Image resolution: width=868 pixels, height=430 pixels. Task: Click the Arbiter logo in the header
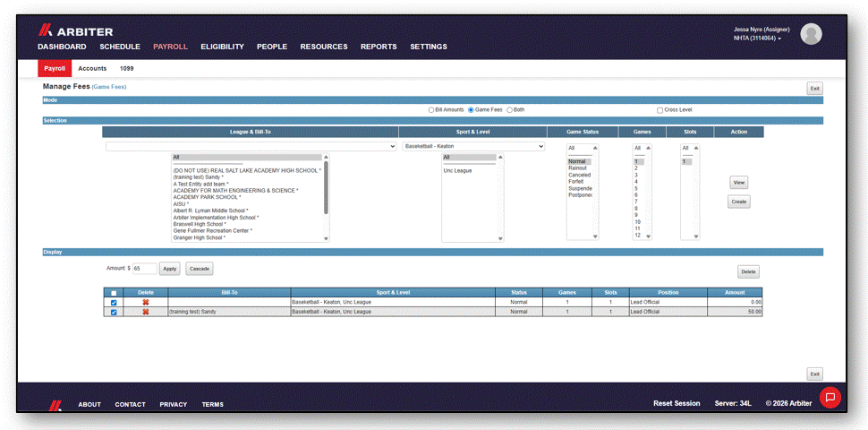click(x=75, y=31)
